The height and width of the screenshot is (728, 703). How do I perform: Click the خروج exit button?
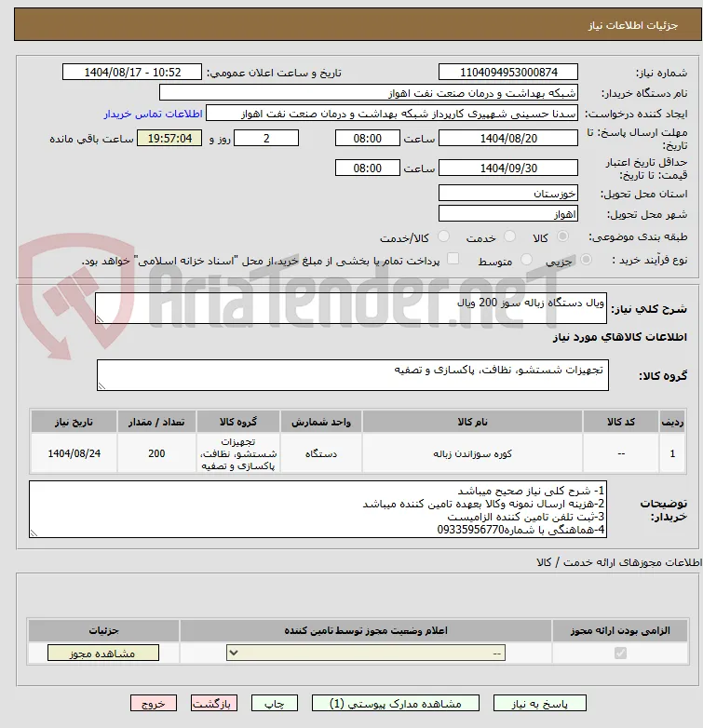pos(154,704)
